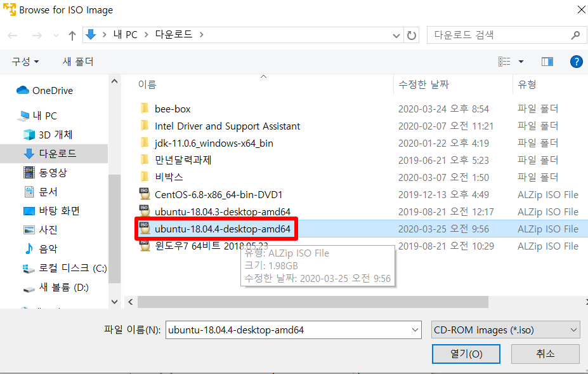588x374 pixels.
Task: Click 2020-03-24 오후 8:54 date of bee-box
Action: click(x=443, y=109)
